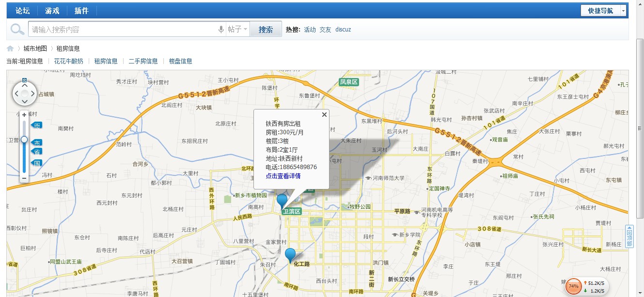Click the 电话:18865489876 text in popup

click(x=291, y=167)
